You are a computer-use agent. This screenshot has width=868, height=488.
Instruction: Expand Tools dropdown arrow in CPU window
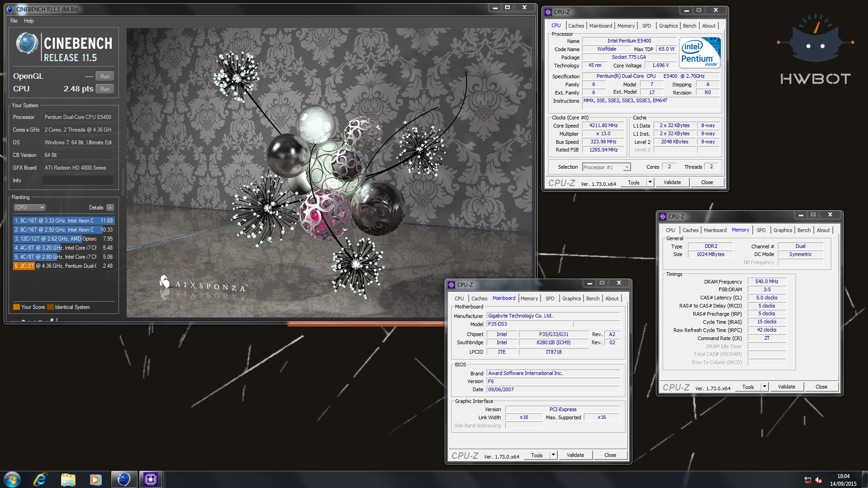coord(650,182)
